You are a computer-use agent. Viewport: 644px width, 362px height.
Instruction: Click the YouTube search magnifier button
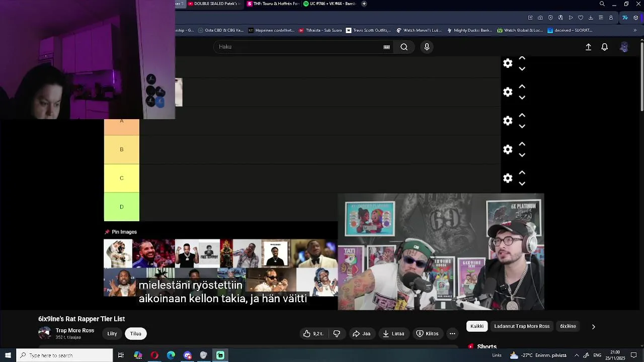click(404, 47)
